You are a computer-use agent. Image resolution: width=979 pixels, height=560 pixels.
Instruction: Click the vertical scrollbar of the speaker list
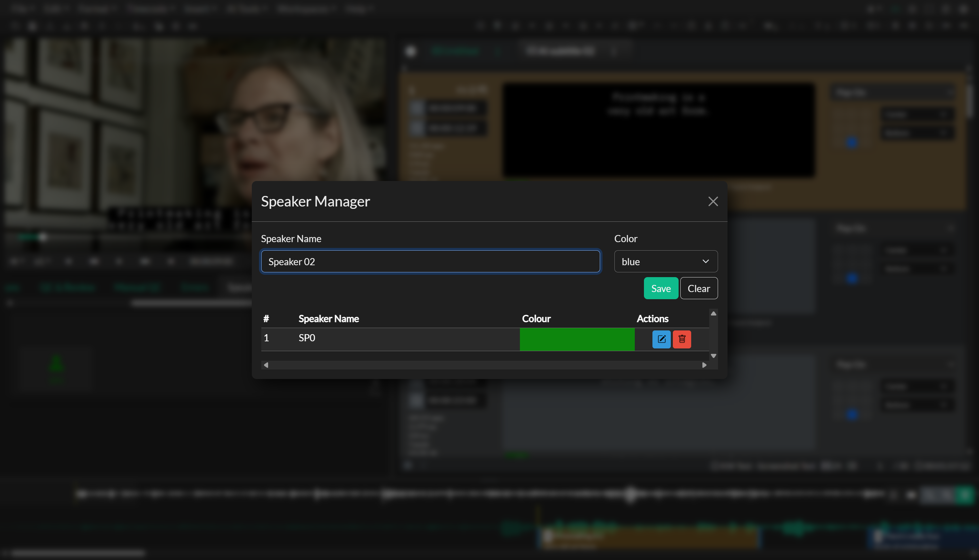click(x=714, y=335)
